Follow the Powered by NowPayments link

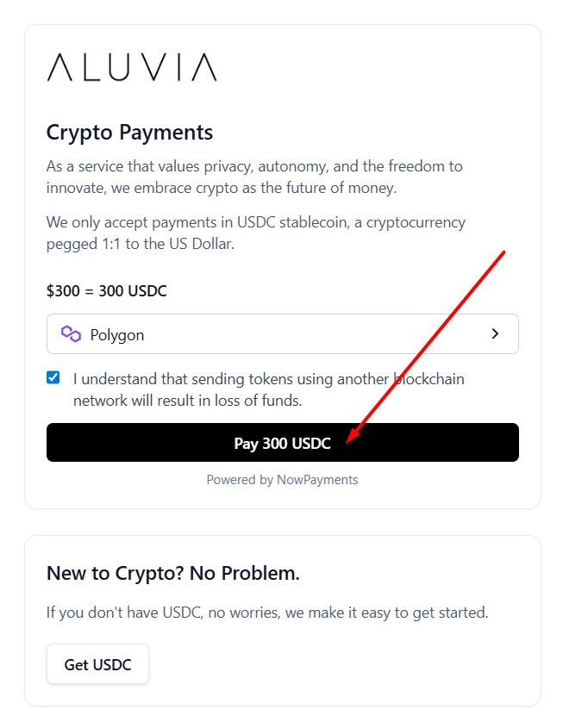282,480
